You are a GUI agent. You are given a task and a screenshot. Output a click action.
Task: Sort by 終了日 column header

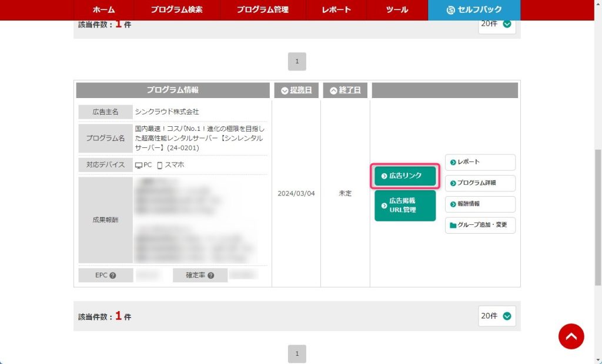pos(345,90)
